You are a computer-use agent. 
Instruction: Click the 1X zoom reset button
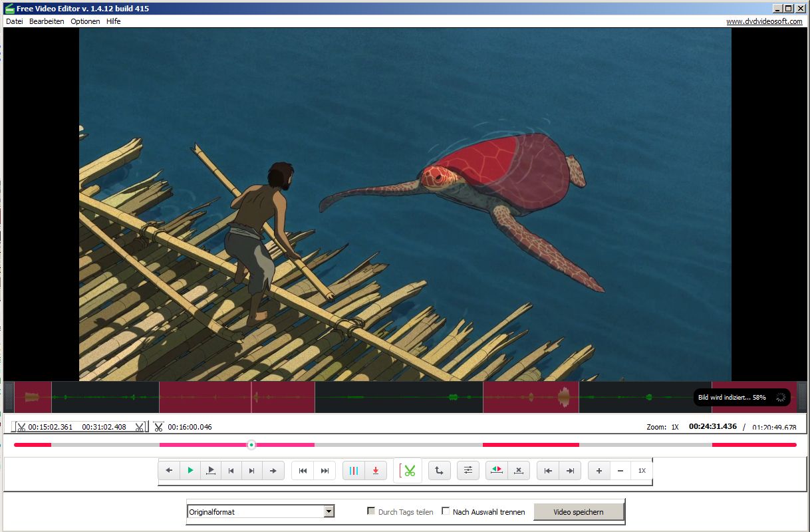[642, 471]
